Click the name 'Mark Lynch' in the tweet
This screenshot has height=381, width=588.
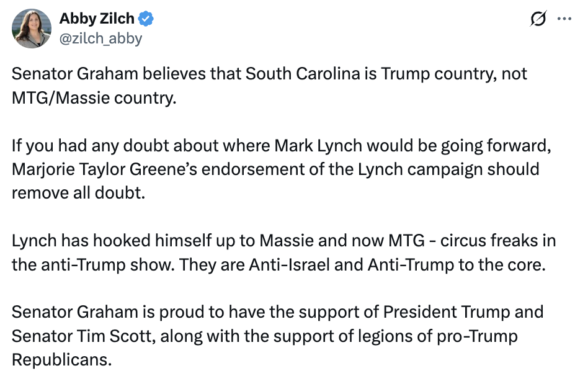[x=318, y=145]
